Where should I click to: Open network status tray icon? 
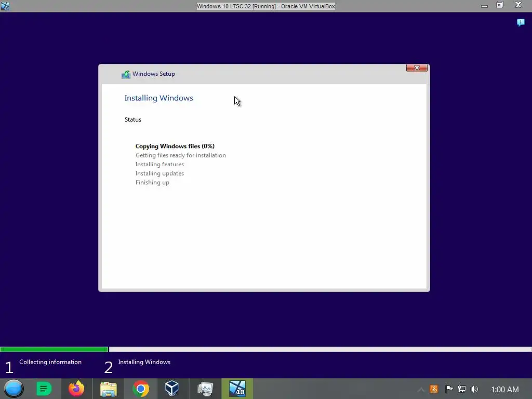(462, 389)
